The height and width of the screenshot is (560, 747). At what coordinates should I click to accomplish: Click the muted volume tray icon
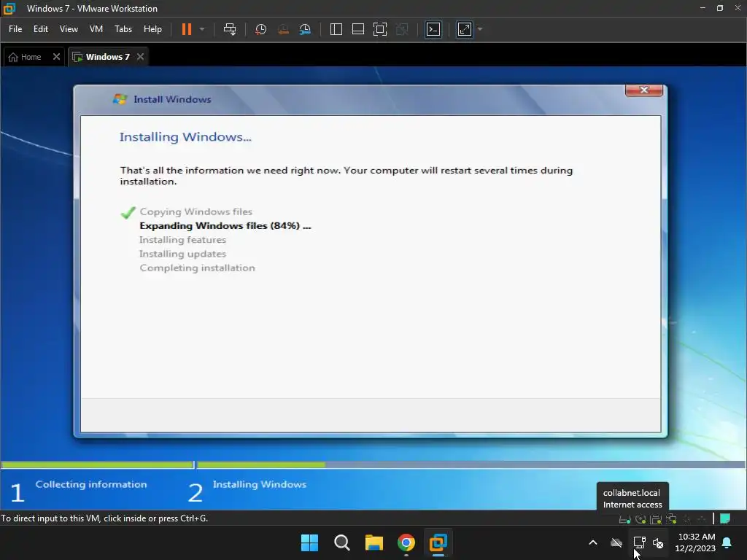point(658,542)
